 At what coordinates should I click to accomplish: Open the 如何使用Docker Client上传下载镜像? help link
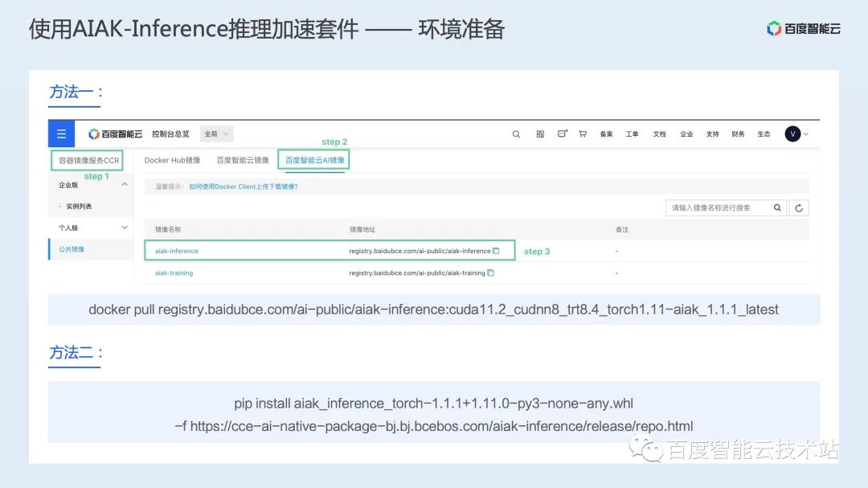point(244,187)
